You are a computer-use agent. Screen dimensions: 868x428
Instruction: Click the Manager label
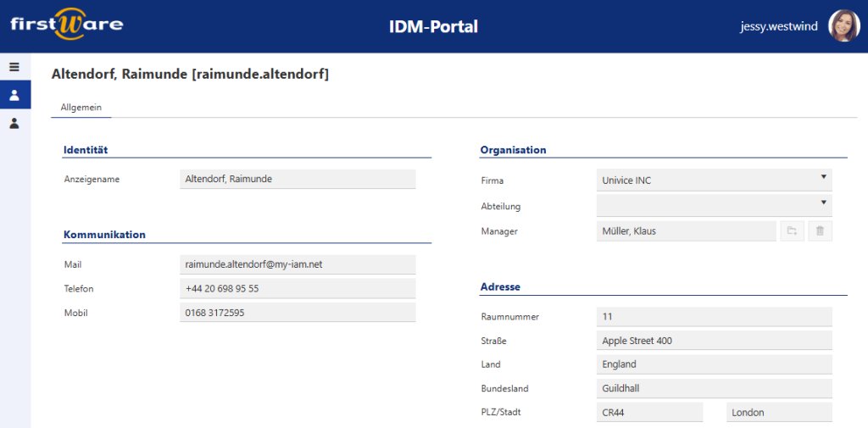pyautogui.click(x=499, y=231)
